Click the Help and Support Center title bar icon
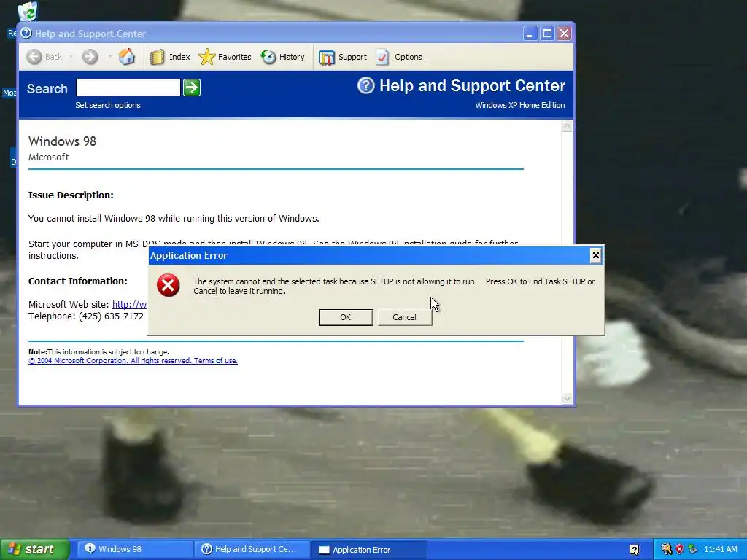The image size is (747, 560). pos(26,33)
